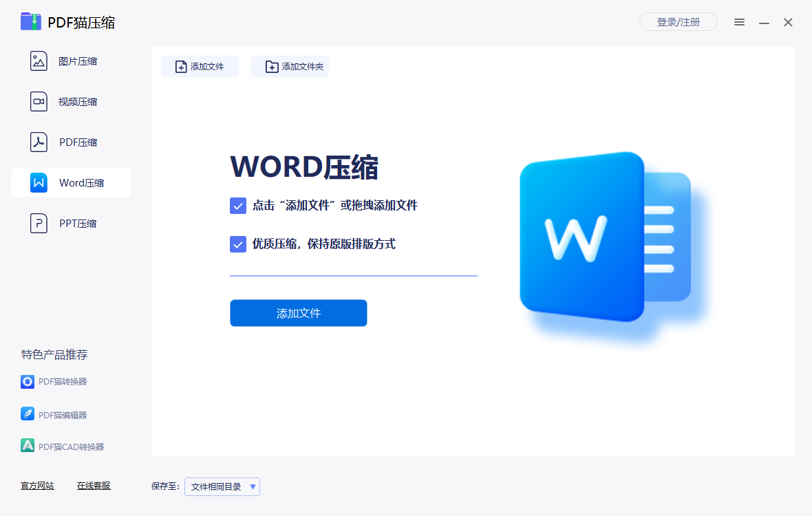
Task: Open the 在线客服 support link
Action: coord(94,486)
